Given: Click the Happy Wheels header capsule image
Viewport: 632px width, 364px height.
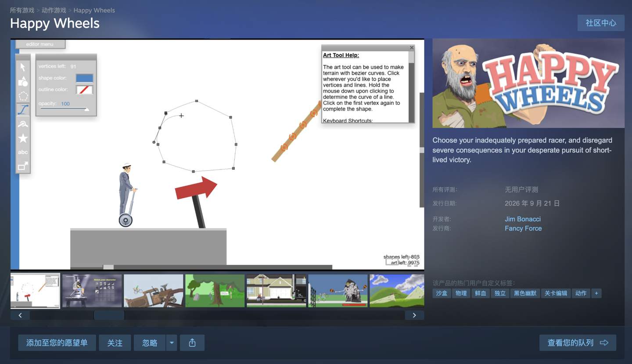Looking at the screenshot, I should (528, 83).
